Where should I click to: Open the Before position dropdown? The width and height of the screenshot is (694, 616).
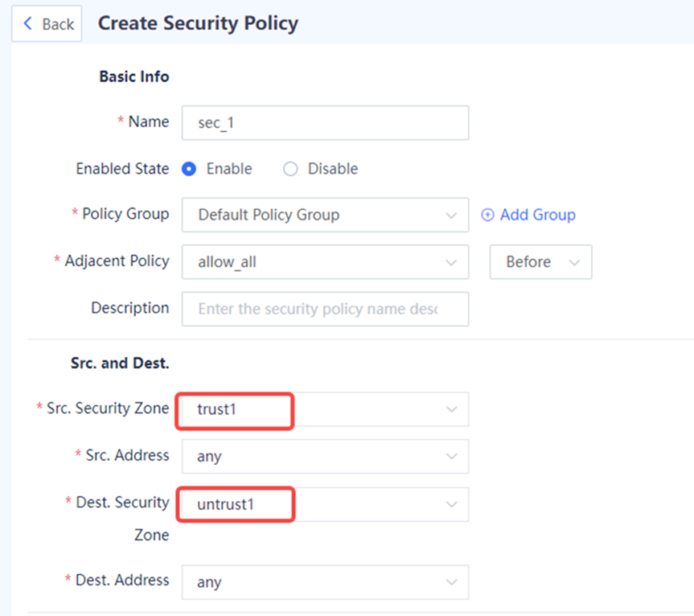pyautogui.click(x=540, y=262)
